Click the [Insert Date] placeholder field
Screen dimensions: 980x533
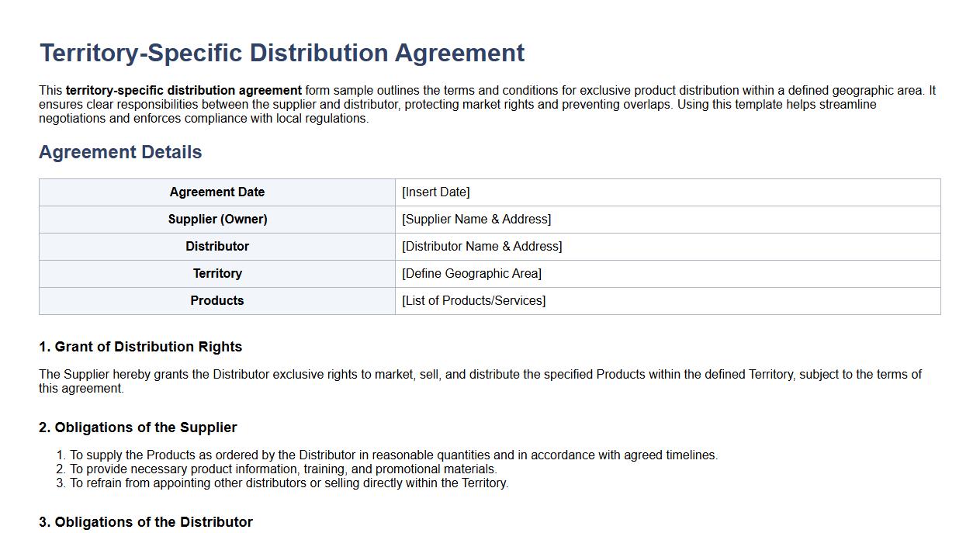point(435,192)
